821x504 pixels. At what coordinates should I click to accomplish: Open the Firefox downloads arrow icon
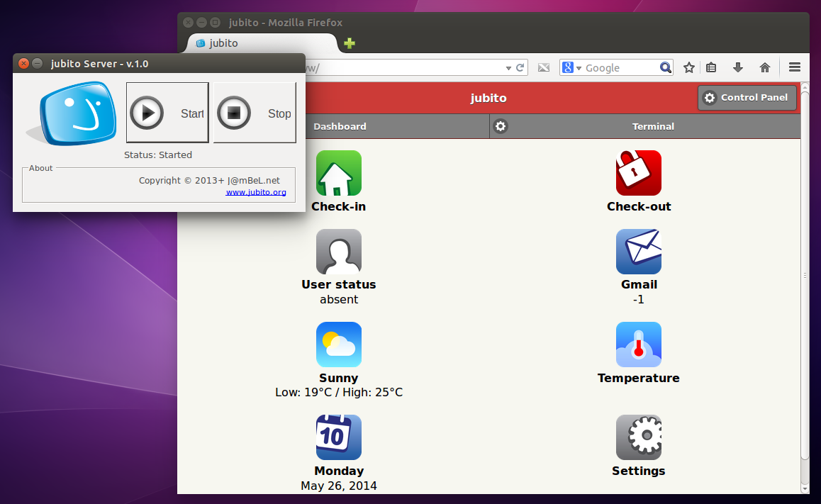click(738, 67)
